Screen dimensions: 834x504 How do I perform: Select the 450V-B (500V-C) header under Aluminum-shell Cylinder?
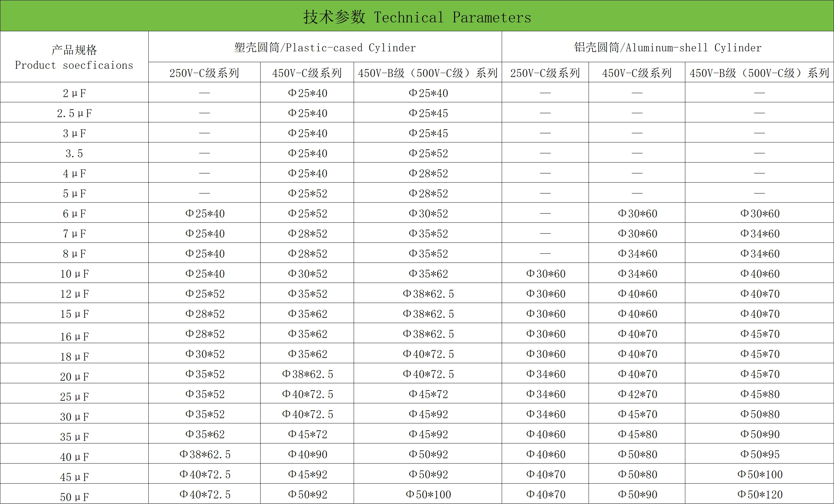[x=760, y=72]
